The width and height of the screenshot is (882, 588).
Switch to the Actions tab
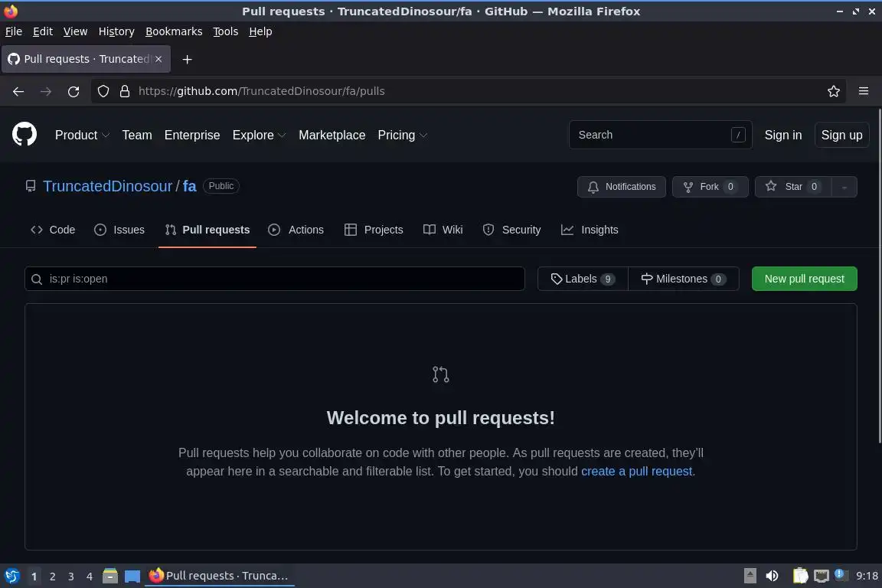click(x=296, y=230)
